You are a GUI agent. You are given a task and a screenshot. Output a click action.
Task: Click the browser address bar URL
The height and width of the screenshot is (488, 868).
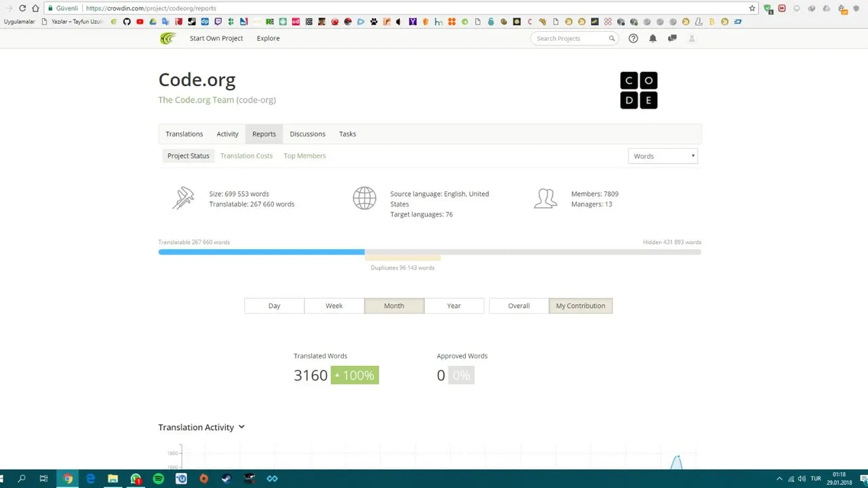coord(151,8)
